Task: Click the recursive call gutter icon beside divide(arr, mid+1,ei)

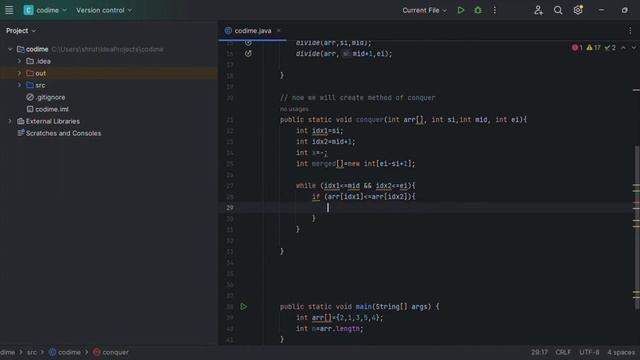Action: point(248,53)
